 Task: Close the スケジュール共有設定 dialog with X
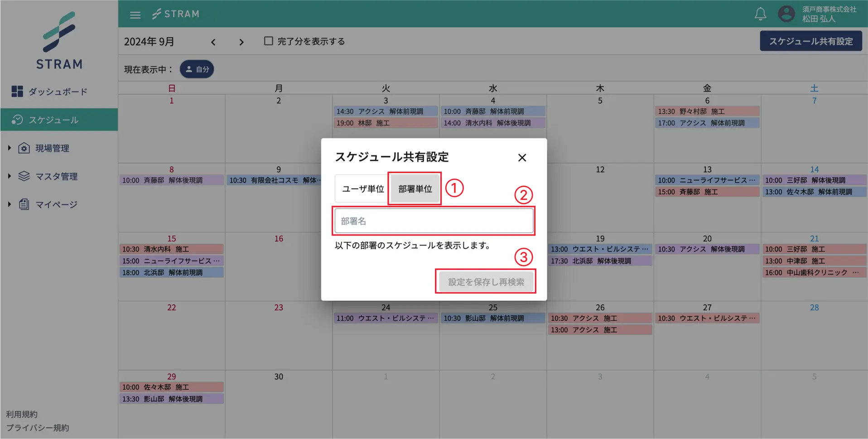click(x=522, y=158)
